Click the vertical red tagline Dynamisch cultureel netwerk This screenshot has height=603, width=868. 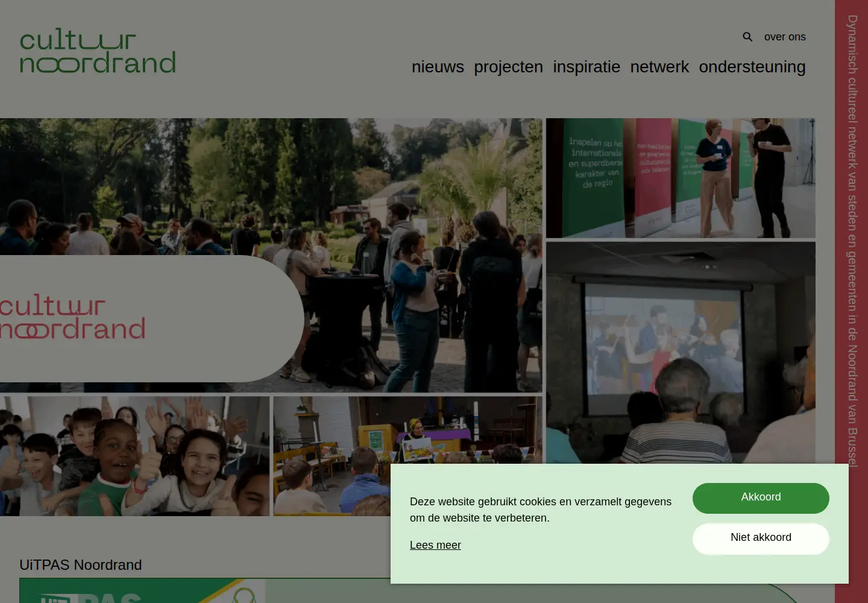coord(852,241)
